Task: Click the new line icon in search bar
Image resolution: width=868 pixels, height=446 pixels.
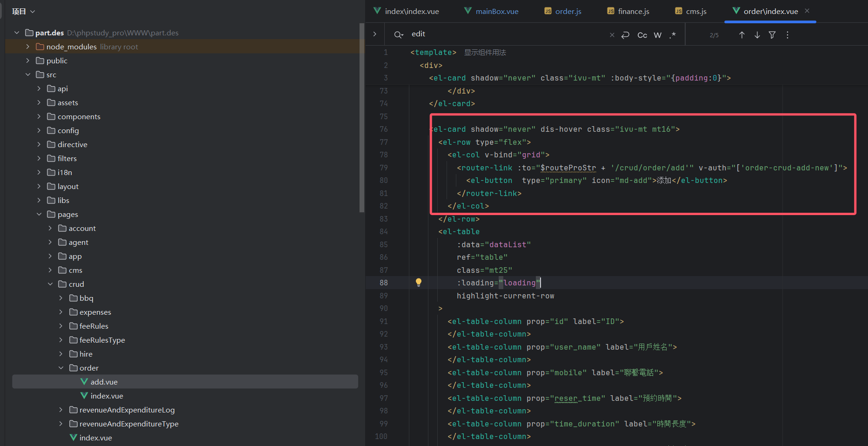Action: click(626, 35)
